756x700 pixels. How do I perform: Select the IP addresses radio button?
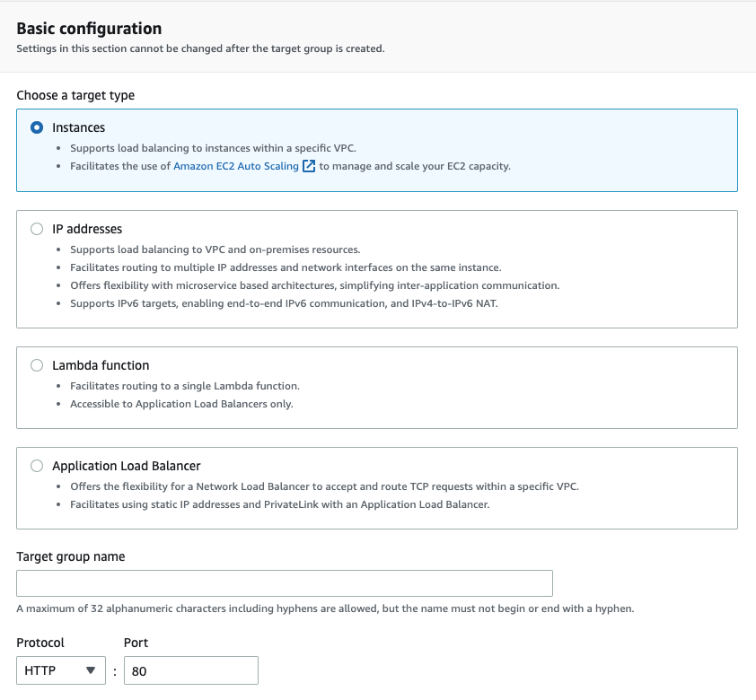[x=37, y=229]
